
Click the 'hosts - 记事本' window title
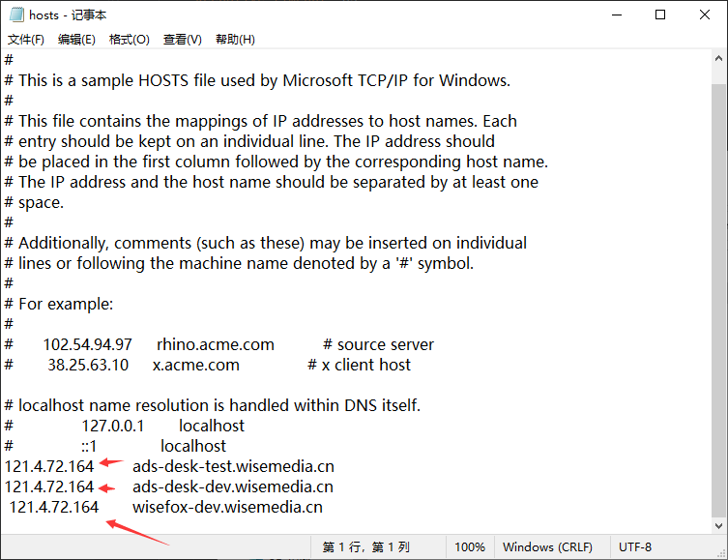(68, 15)
